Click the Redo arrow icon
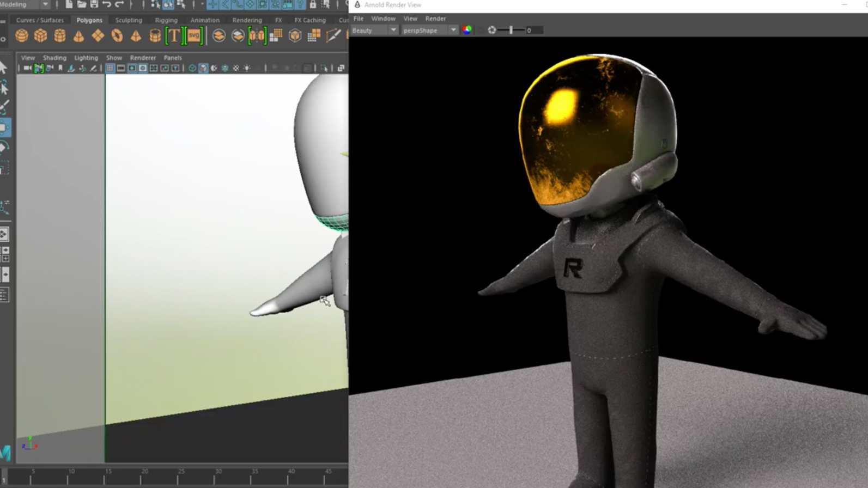868x488 pixels. pos(119,4)
